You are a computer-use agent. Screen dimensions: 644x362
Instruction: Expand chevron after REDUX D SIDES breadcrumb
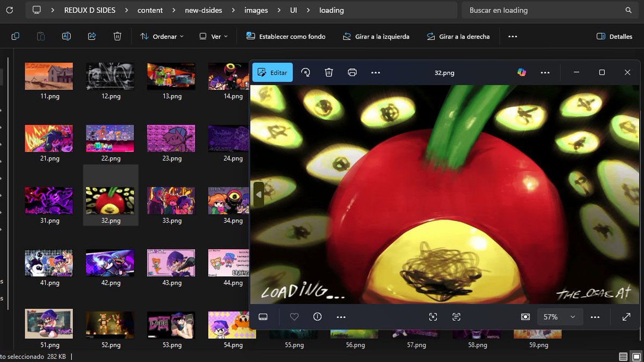click(126, 10)
